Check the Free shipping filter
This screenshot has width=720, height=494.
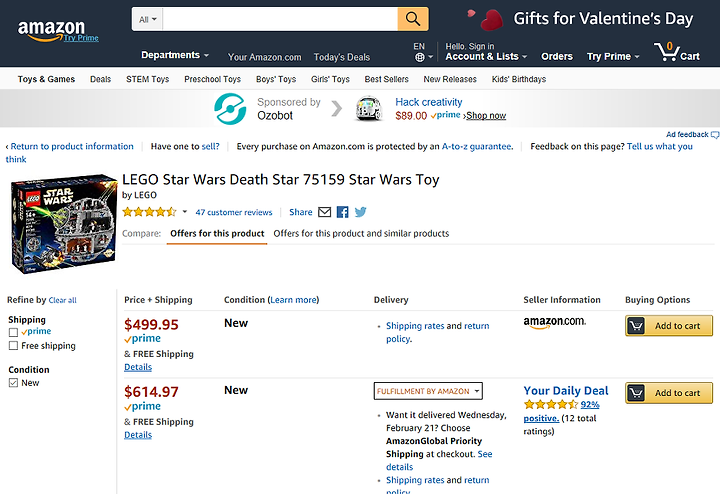click(x=13, y=346)
